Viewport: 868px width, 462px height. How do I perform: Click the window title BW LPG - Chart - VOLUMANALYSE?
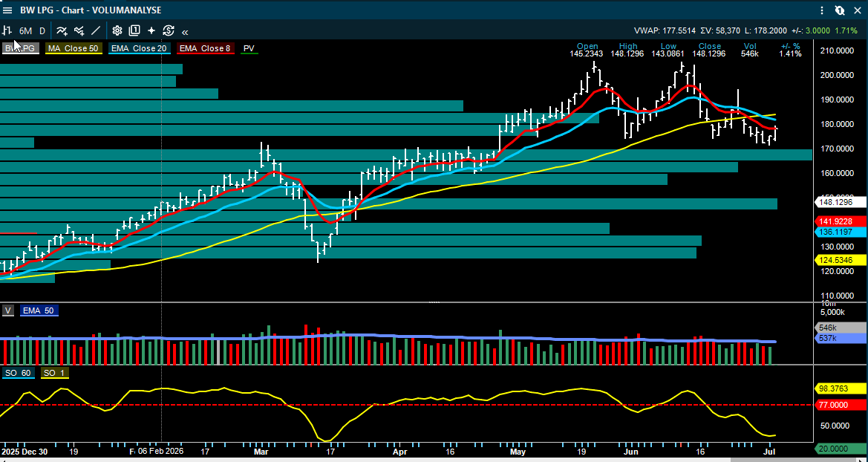tap(91, 10)
